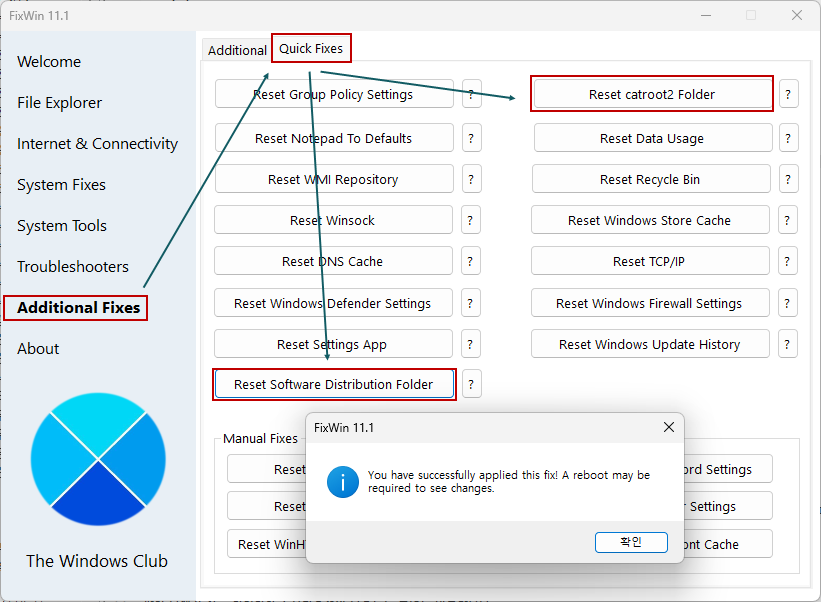Open help for Reset TCP/IP
Image resolution: width=821 pixels, height=602 pixels.
point(787,261)
